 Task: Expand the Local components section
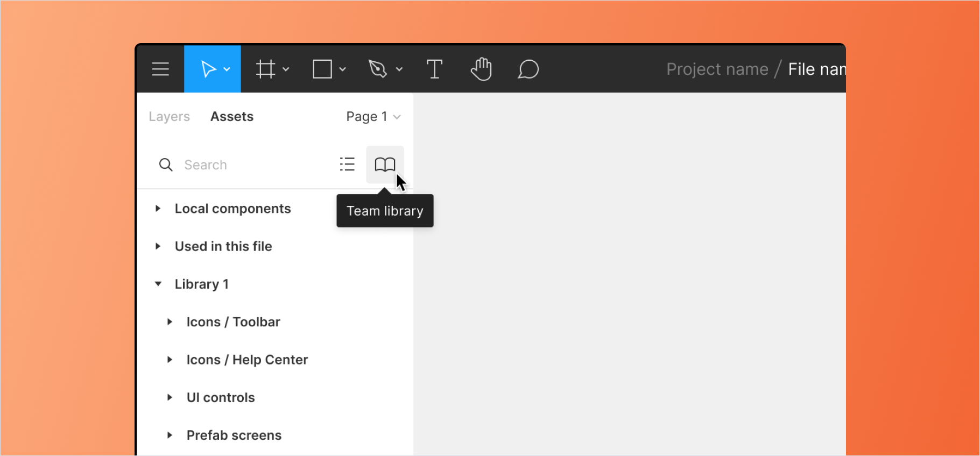[x=158, y=209]
